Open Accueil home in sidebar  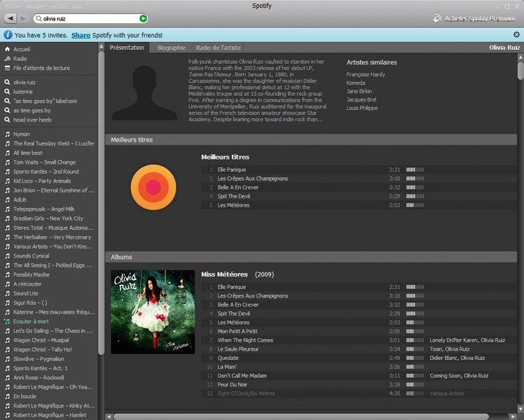click(22, 49)
